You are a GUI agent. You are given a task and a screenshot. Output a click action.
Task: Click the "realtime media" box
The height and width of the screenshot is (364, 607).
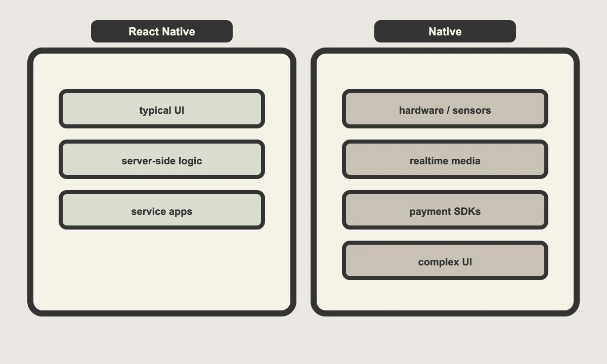tap(445, 159)
